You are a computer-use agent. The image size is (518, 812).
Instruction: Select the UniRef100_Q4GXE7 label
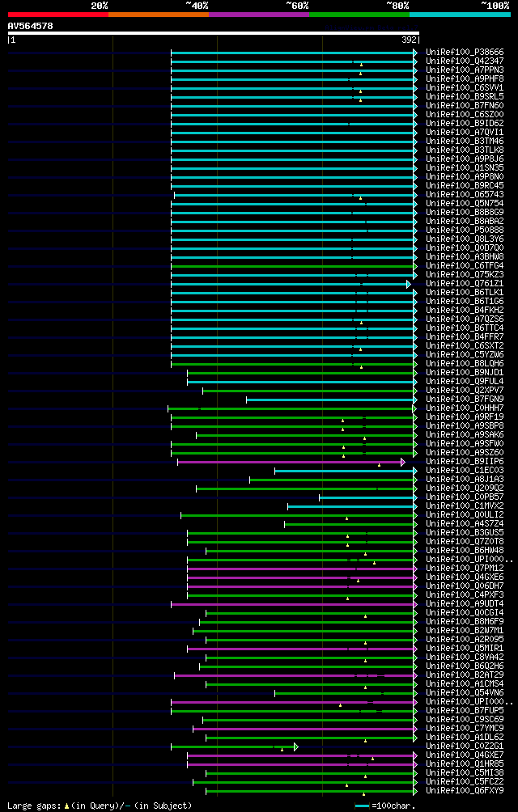(465, 755)
